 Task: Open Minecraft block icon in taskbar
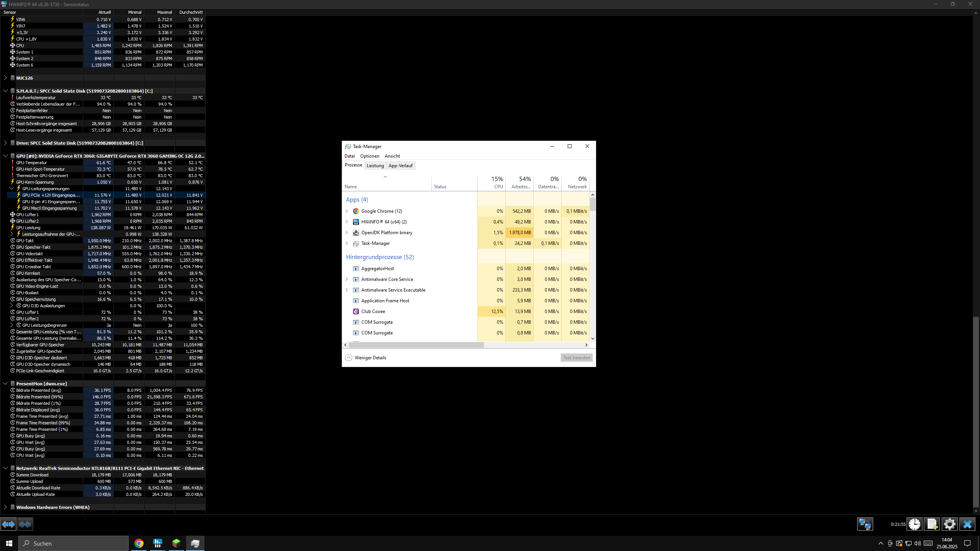tap(176, 543)
